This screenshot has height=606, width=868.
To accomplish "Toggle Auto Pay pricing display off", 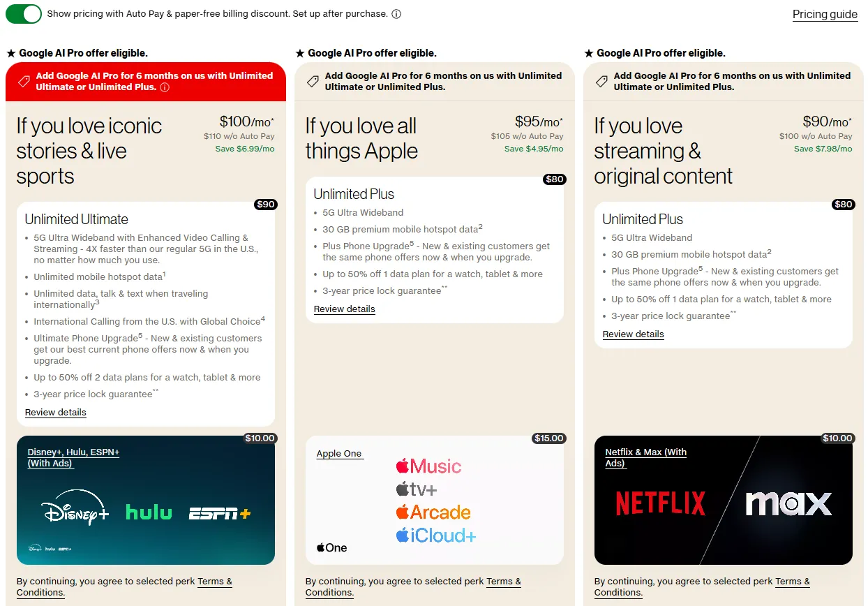I will click(23, 14).
